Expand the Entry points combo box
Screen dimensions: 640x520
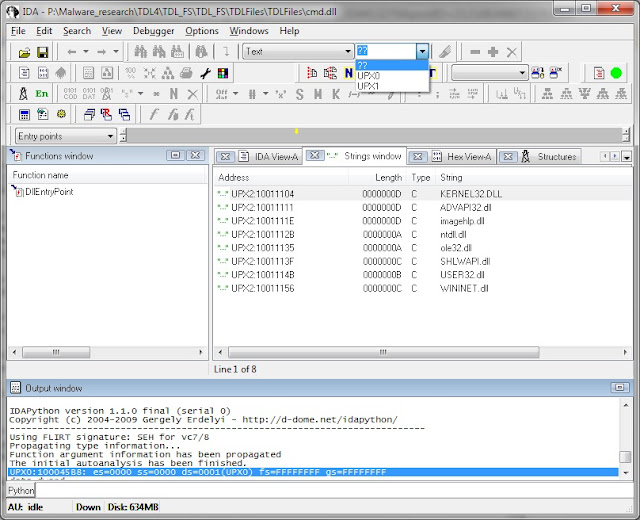[x=111, y=136]
